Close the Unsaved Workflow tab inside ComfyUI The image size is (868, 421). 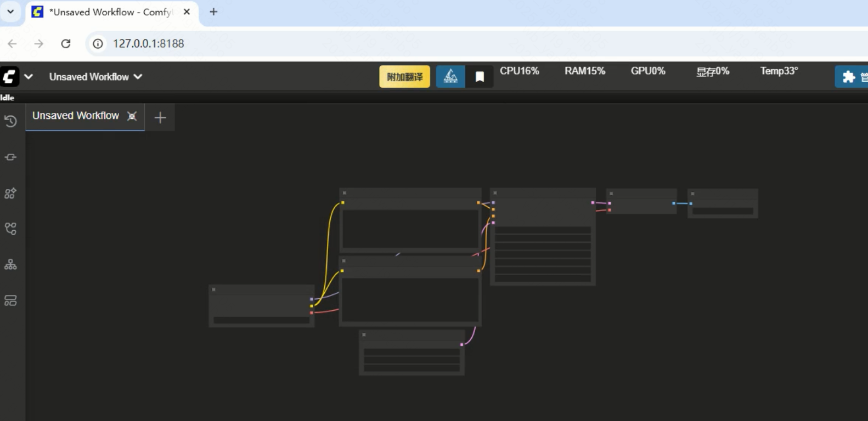click(132, 116)
